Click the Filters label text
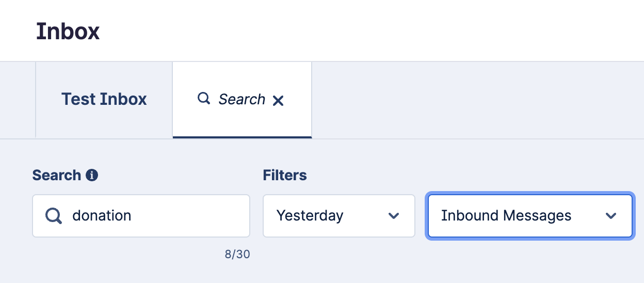 click(x=285, y=176)
